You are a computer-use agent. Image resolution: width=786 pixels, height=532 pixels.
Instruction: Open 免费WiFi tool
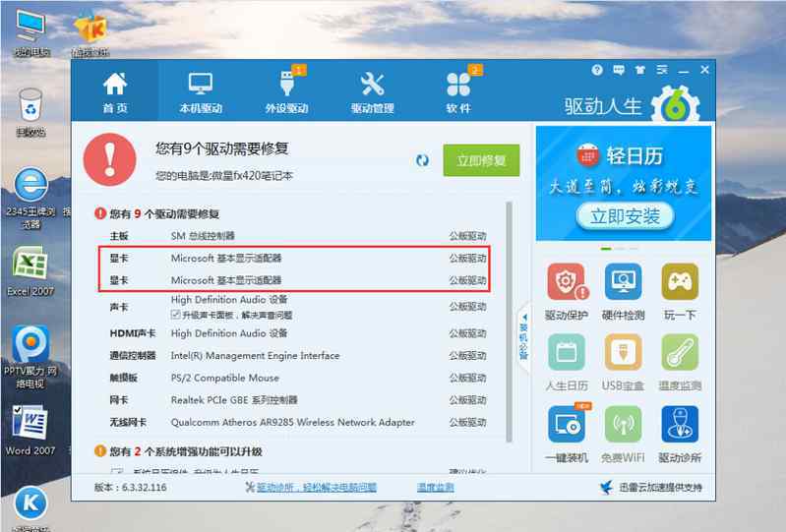point(623,434)
